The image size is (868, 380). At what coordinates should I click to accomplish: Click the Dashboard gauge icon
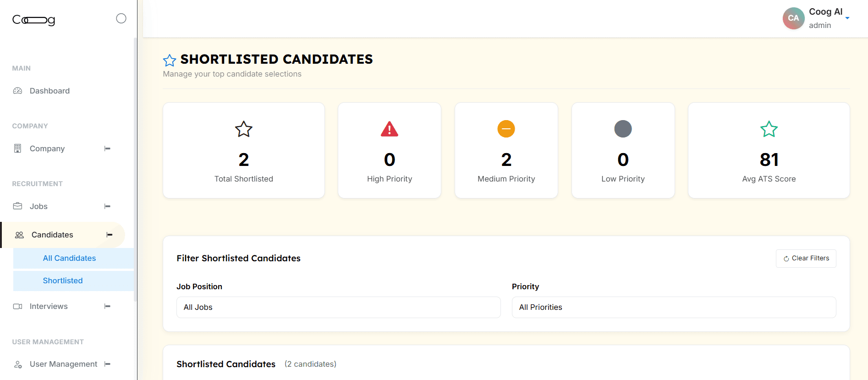coord(18,91)
